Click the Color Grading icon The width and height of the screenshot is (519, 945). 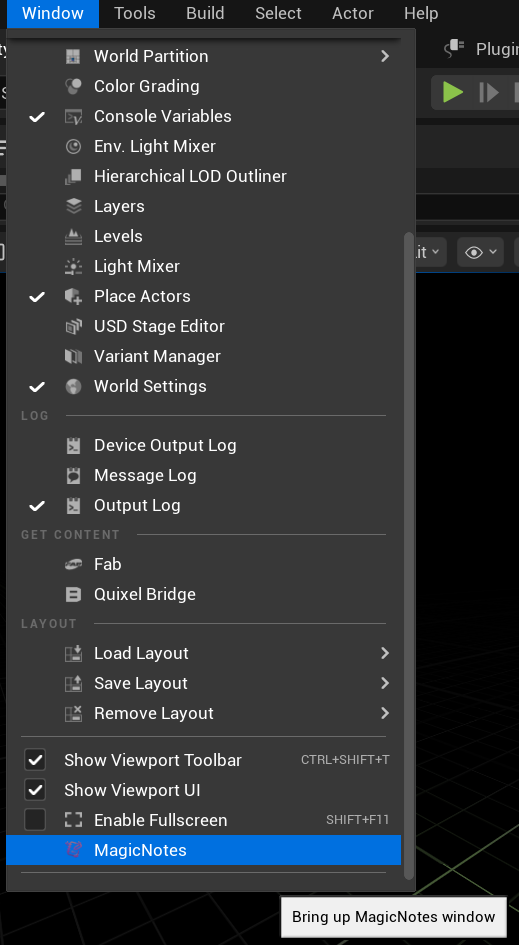74,86
